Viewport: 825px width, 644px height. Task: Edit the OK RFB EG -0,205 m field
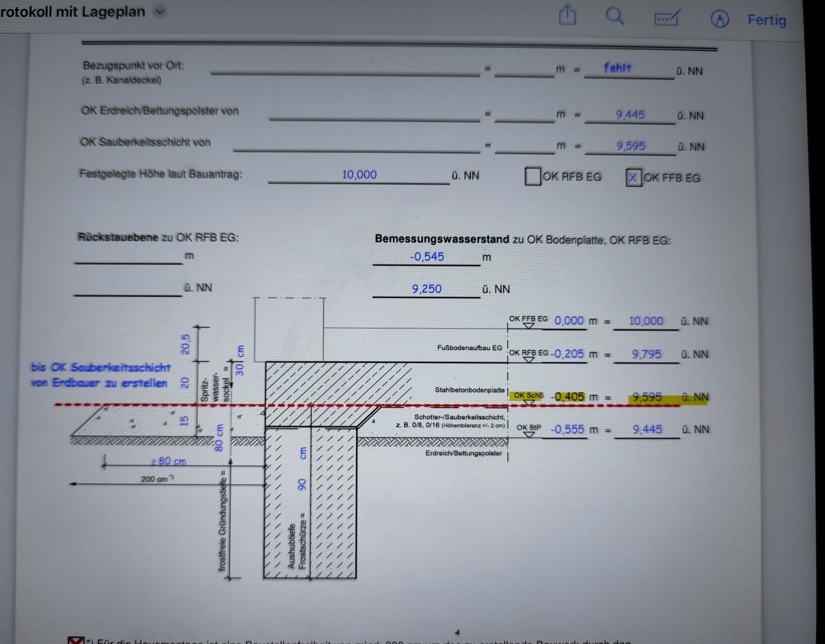pos(567,354)
